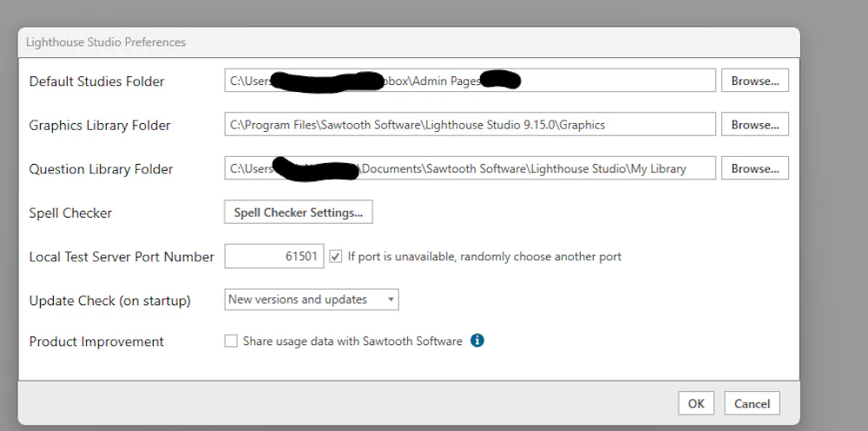Uncheck randomly choose another port option
Screen dimensions: 868x431
pyautogui.click(x=335, y=256)
